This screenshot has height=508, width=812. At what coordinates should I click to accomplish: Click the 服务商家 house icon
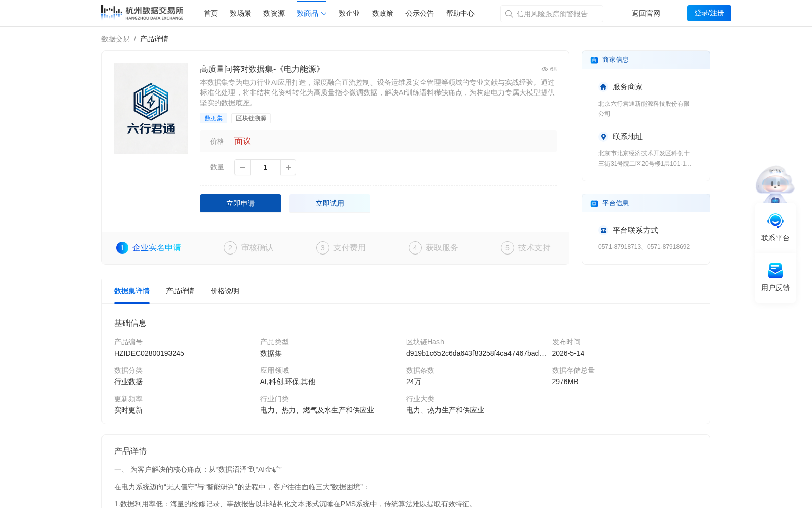(603, 87)
